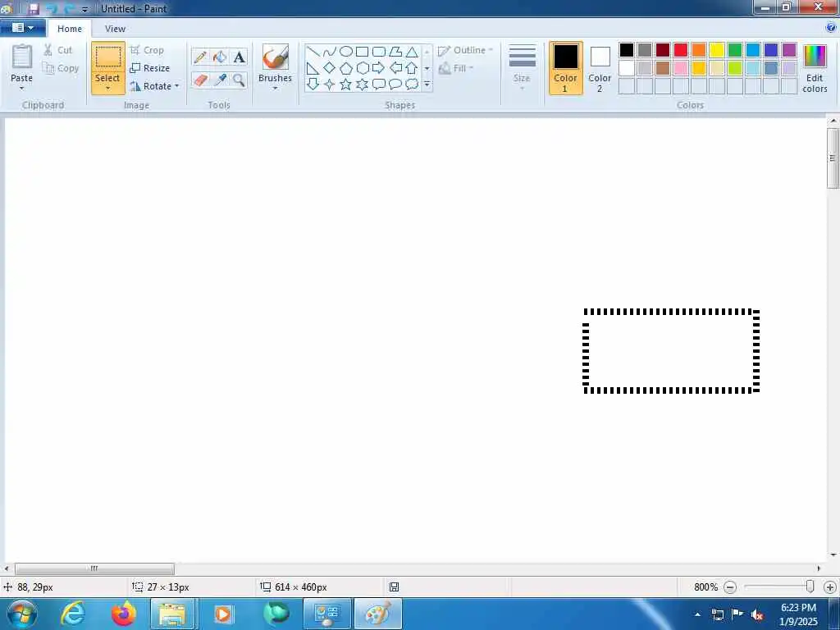Choose the Fill with color bucket tool
840x630 pixels.
click(x=220, y=57)
